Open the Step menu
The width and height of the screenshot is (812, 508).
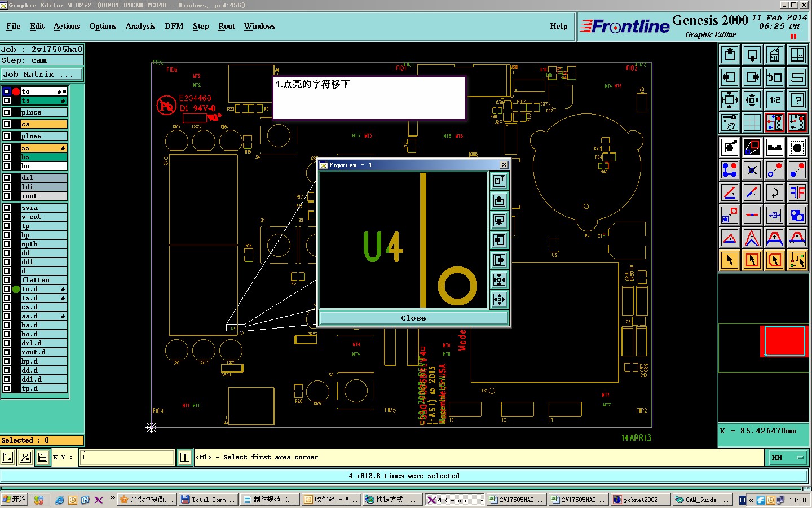(x=201, y=27)
